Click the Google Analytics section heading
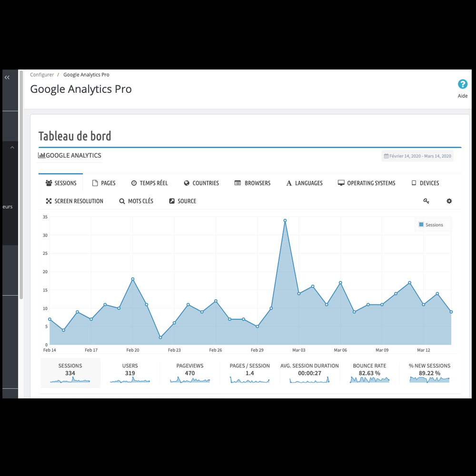476x476 pixels. click(69, 156)
